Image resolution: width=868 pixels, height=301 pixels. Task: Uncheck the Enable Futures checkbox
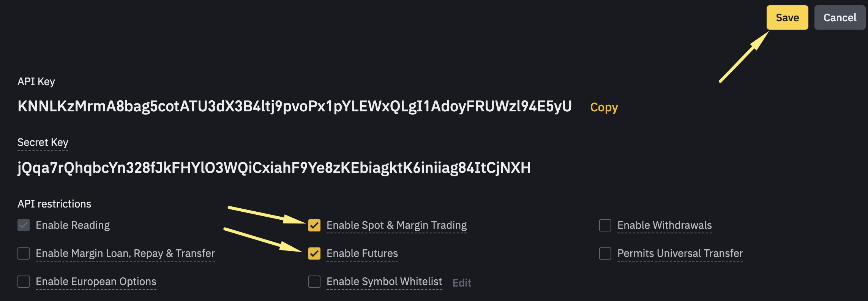point(314,253)
